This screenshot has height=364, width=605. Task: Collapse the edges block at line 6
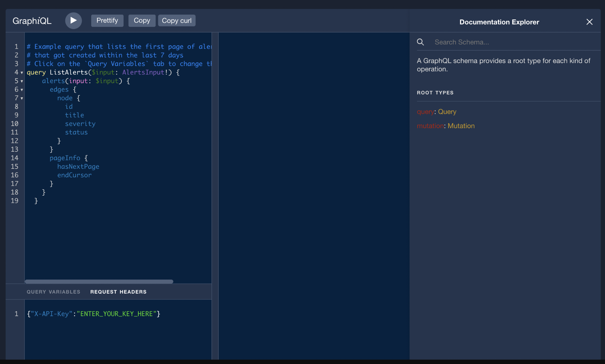click(21, 90)
